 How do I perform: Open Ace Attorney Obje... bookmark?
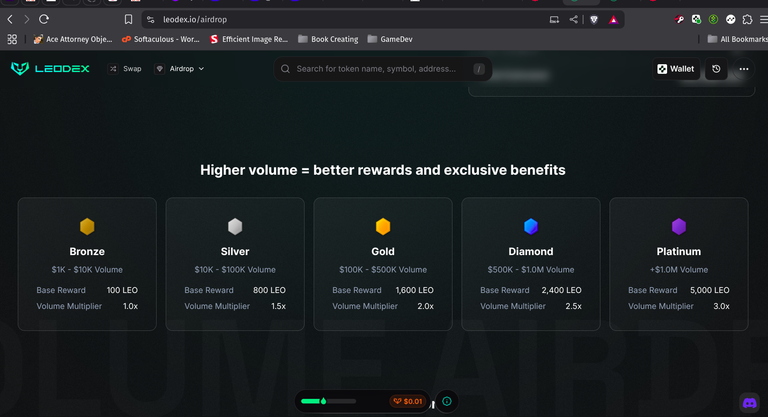coord(73,39)
